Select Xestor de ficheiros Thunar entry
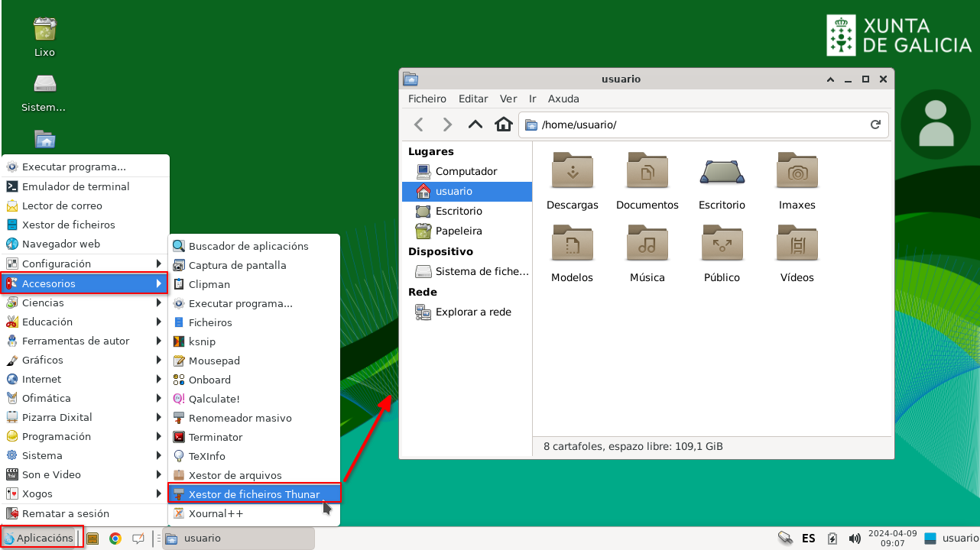 coord(254,494)
